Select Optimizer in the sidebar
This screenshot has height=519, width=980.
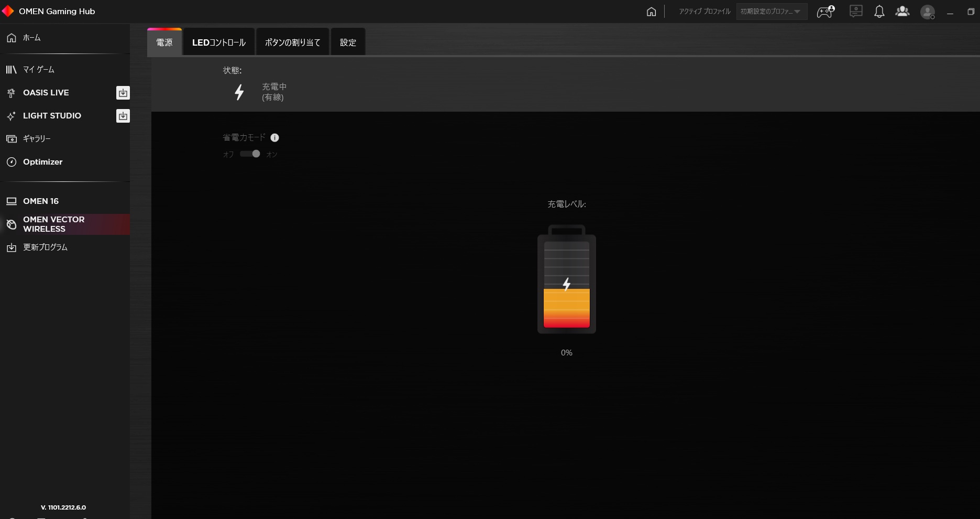[x=65, y=162]
